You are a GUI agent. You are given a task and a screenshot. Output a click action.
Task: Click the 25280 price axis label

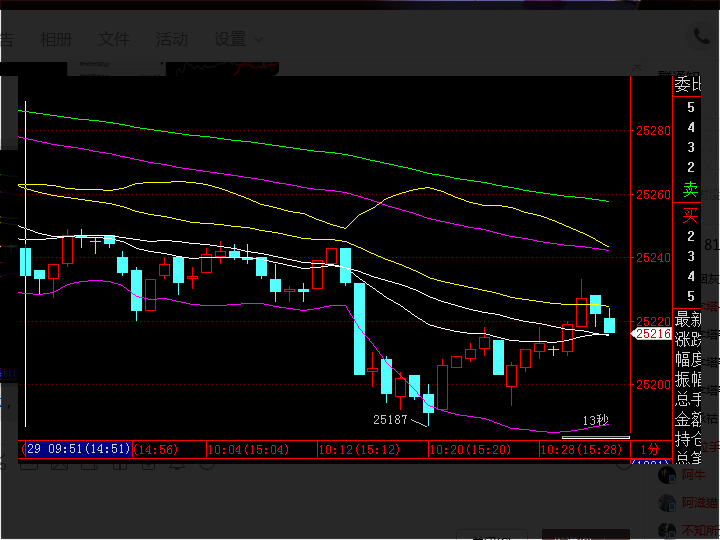pos(653,131)
